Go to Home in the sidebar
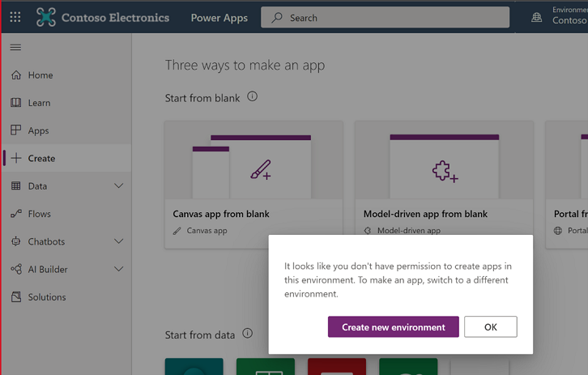 [66, 75]
